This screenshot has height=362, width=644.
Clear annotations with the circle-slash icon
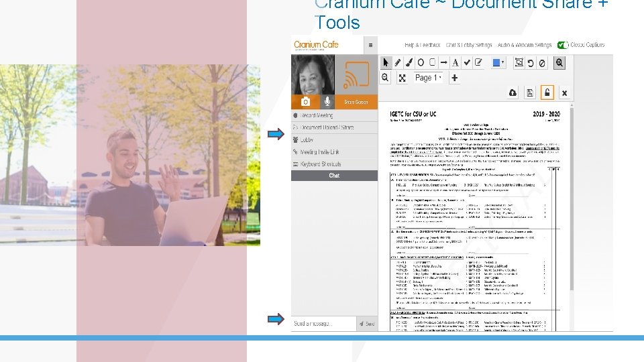click(x=542, y=63)
